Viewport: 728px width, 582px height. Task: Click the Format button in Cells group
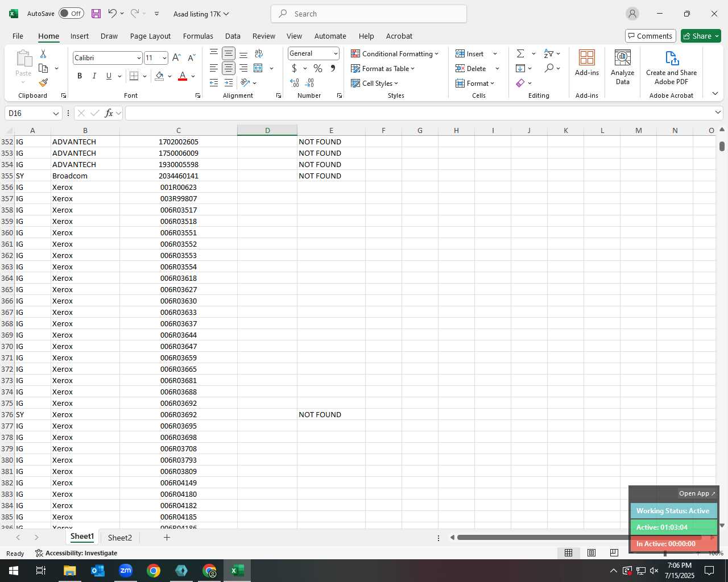pos(475,83)
